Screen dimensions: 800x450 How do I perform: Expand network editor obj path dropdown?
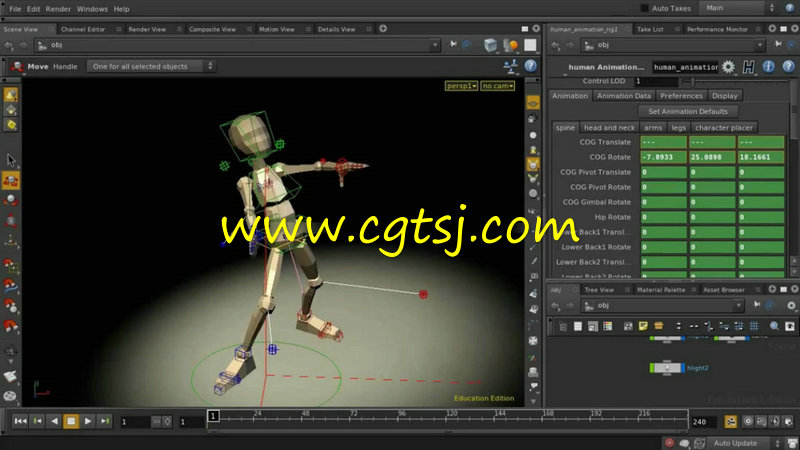739,305
